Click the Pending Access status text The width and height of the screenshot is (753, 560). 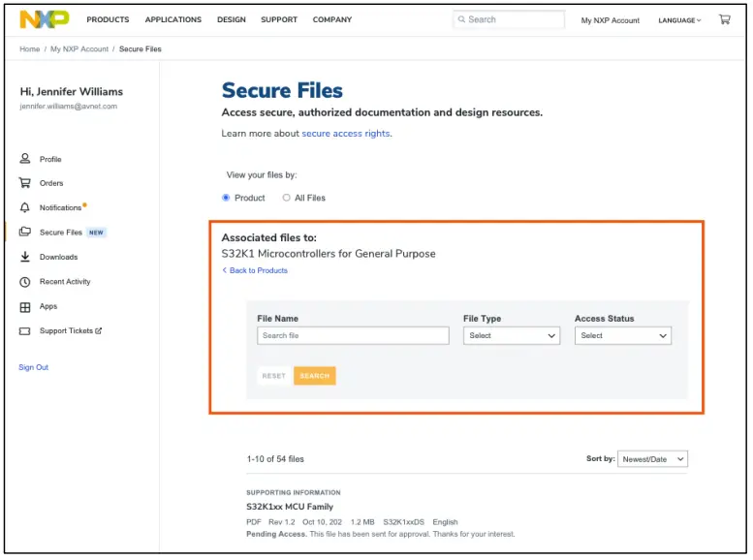(x=276, y=534)
